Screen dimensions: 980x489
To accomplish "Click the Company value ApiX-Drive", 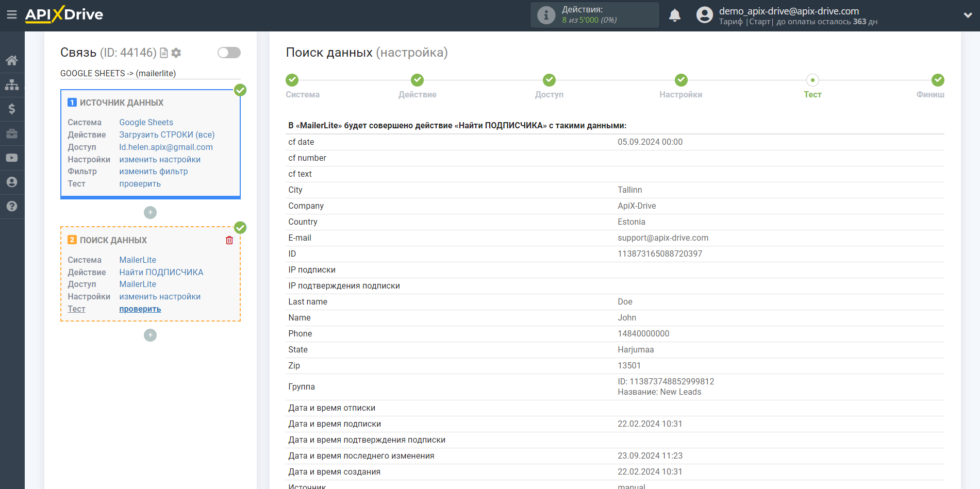I will [x=637, y=206].
